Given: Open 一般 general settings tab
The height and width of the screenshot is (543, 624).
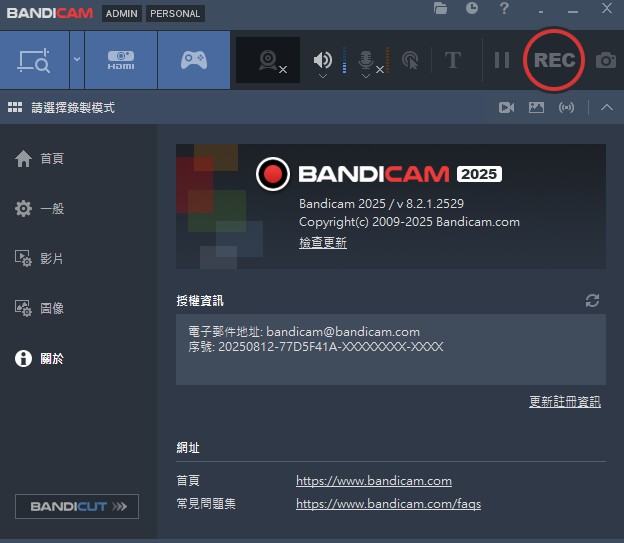Looking at the screenshot, I should [39, 208].
